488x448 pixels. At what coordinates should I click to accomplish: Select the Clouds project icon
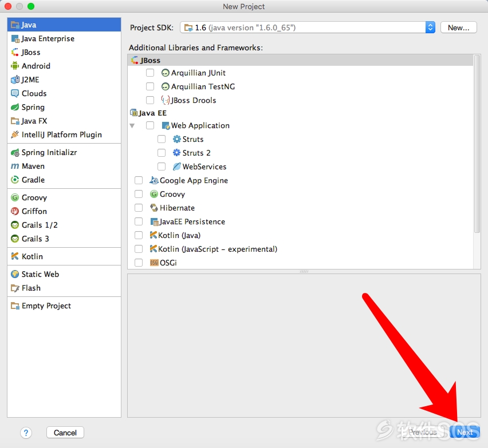(x=15, y=93)
